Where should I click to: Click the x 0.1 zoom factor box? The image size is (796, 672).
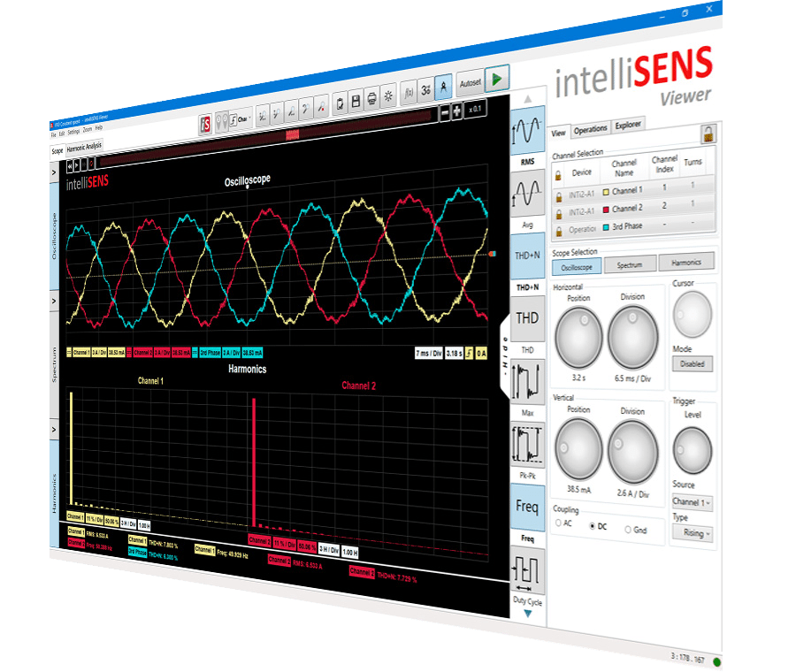click(476, 108)
